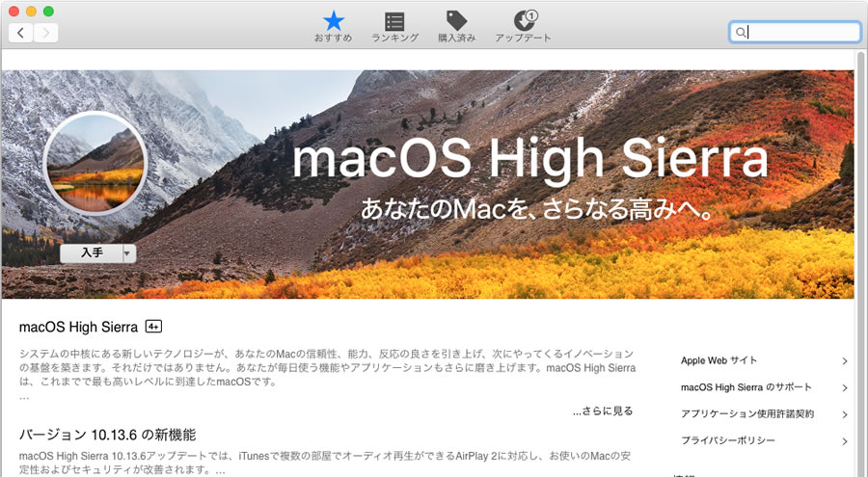Open the 購入済み purchased tab

click(457, 27)
